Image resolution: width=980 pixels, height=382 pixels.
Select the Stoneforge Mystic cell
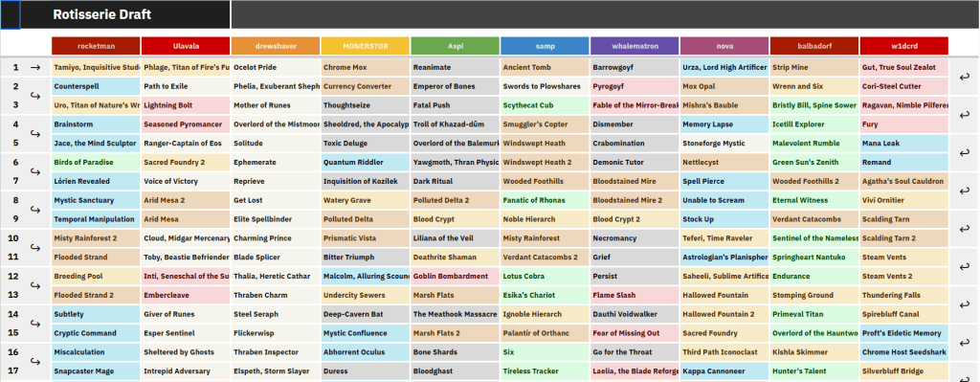coord(725,144)
